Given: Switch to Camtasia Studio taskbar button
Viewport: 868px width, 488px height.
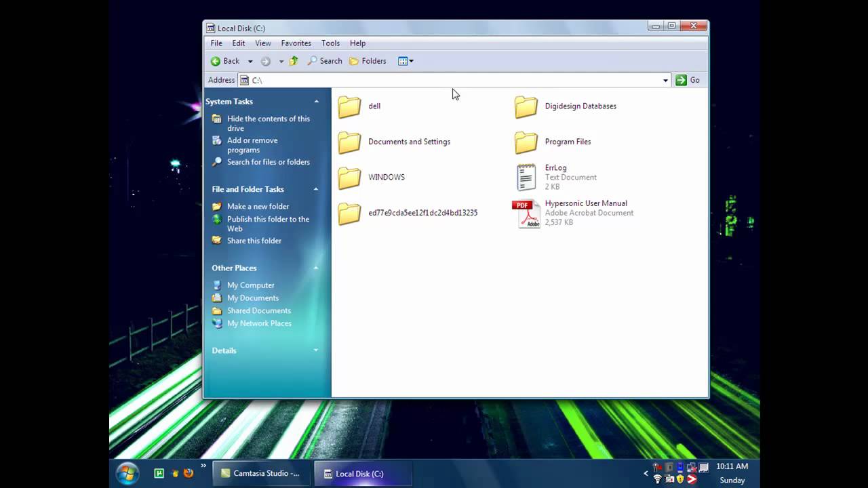Looking at the screenshot, I should [261, 474].
